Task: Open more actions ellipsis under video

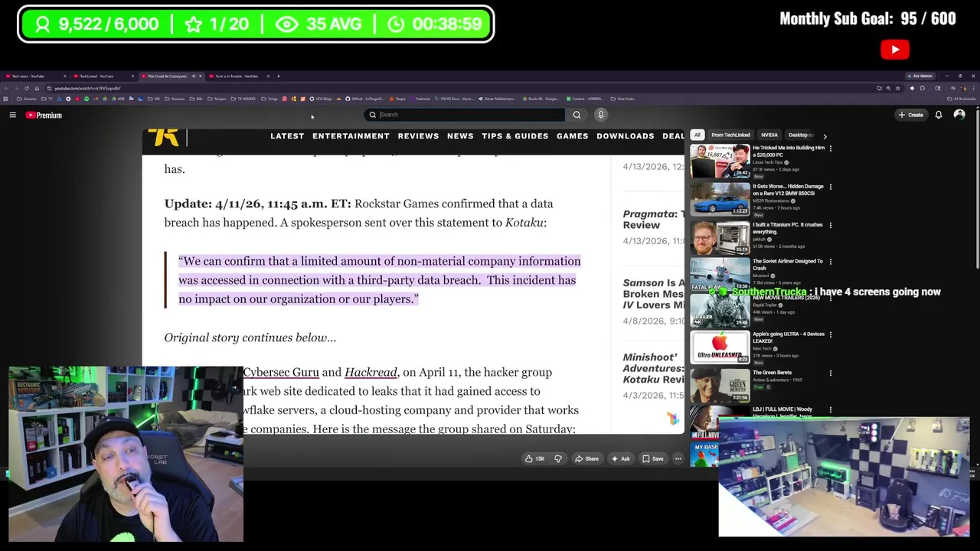Action: click(678, 458)
